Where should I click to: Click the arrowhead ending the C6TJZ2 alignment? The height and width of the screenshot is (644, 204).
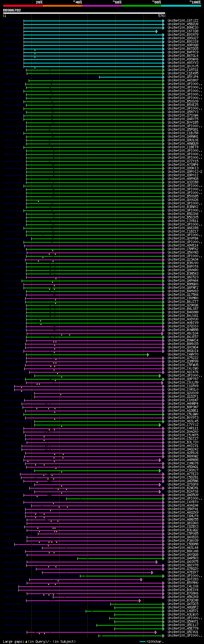pos(164,21)
